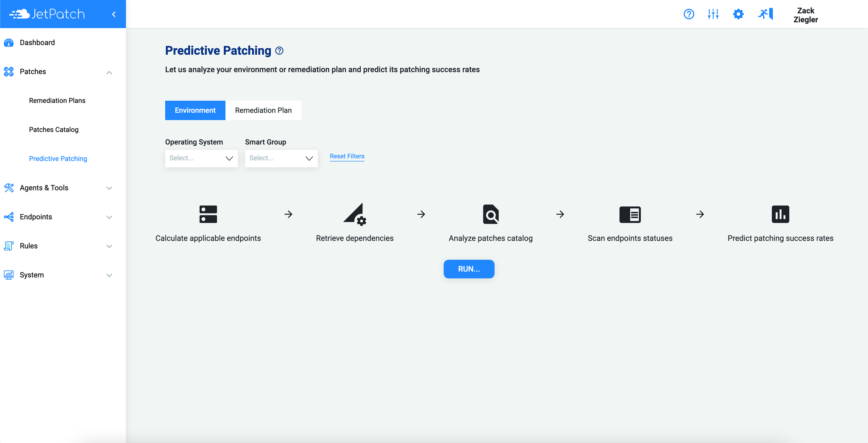Collapse the Patches menu section

(x=109, y=72)
